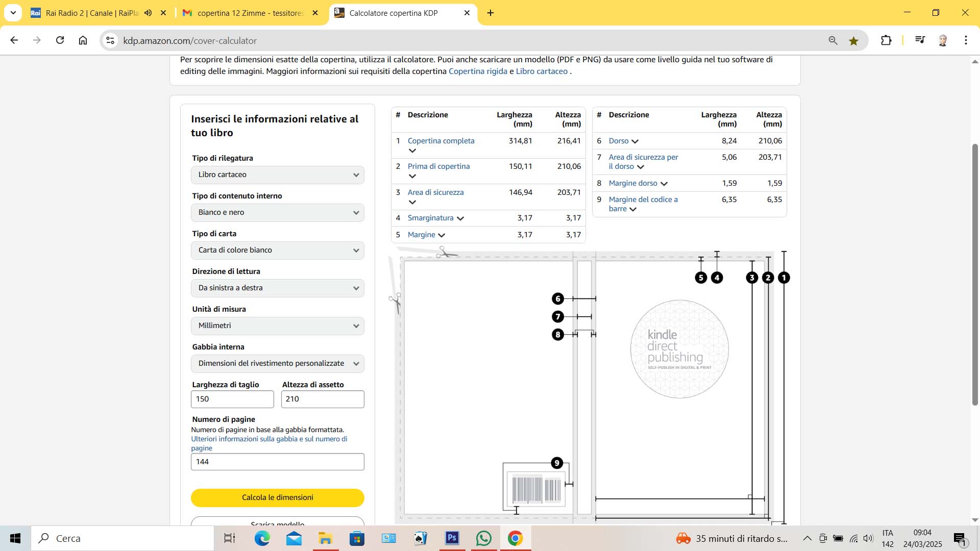Open the browser extensions puzzle icon
This screenshot has height=551, width=980.
886,40
